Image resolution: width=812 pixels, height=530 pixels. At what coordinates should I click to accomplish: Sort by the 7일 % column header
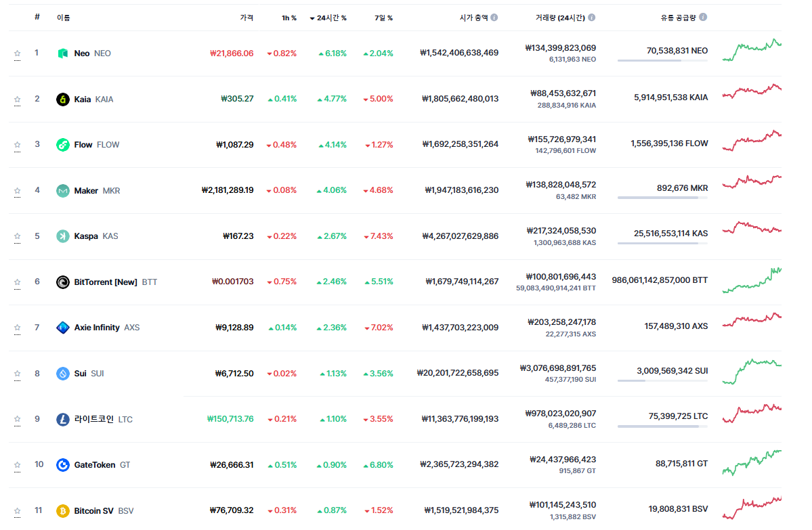pyautogui.click(x=384, y=18)
